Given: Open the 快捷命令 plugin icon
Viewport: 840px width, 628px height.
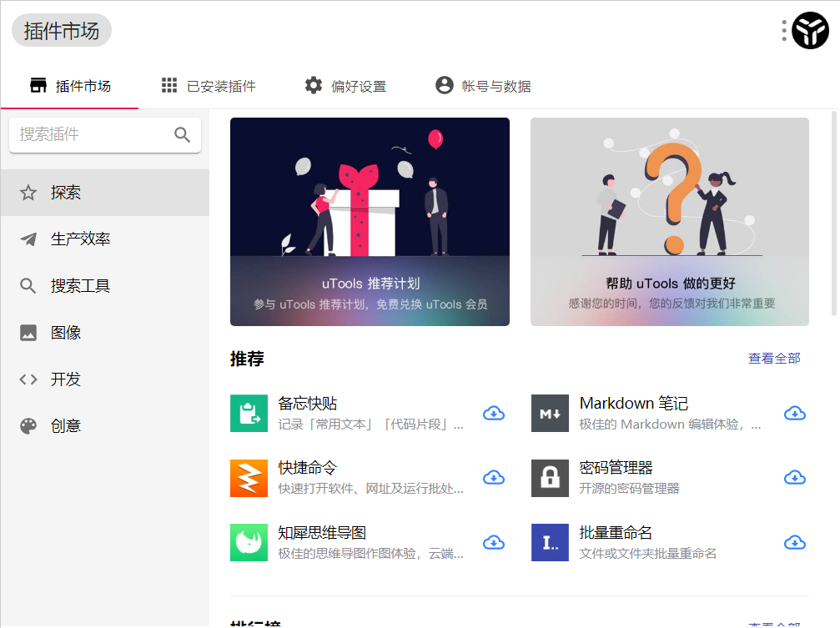Looking at the screenshot, I should 249,478.
